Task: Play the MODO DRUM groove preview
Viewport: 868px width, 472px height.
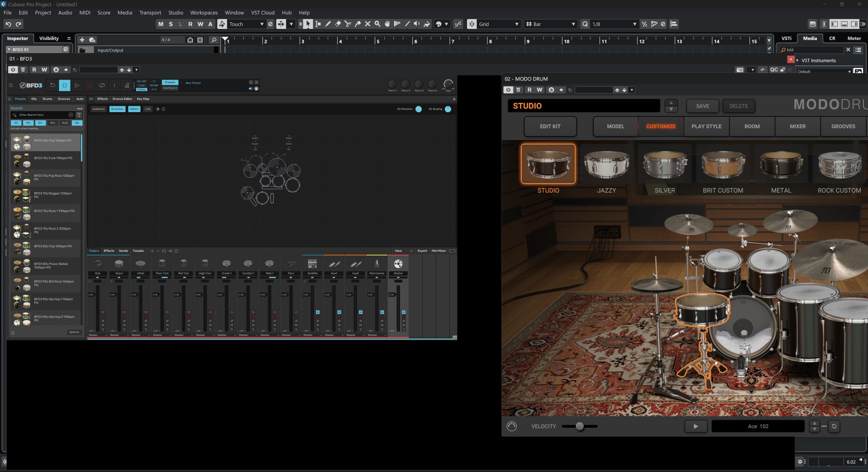Action: 695,426
